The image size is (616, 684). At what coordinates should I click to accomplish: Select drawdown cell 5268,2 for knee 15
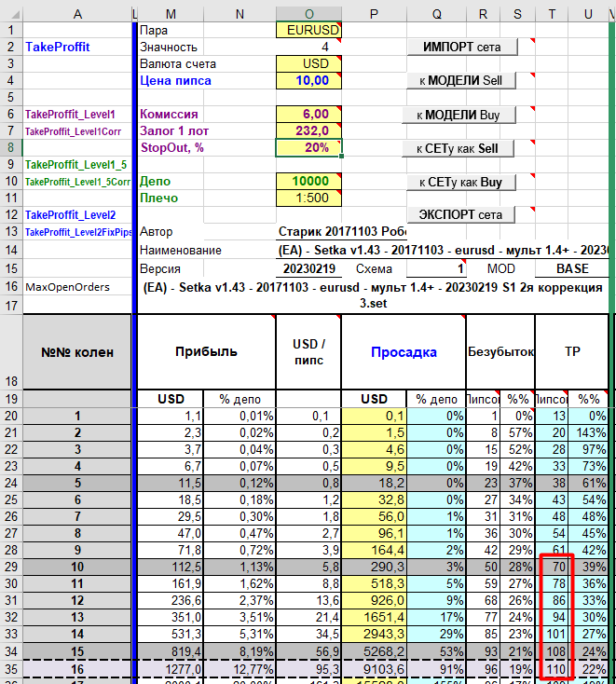point(374,651)
